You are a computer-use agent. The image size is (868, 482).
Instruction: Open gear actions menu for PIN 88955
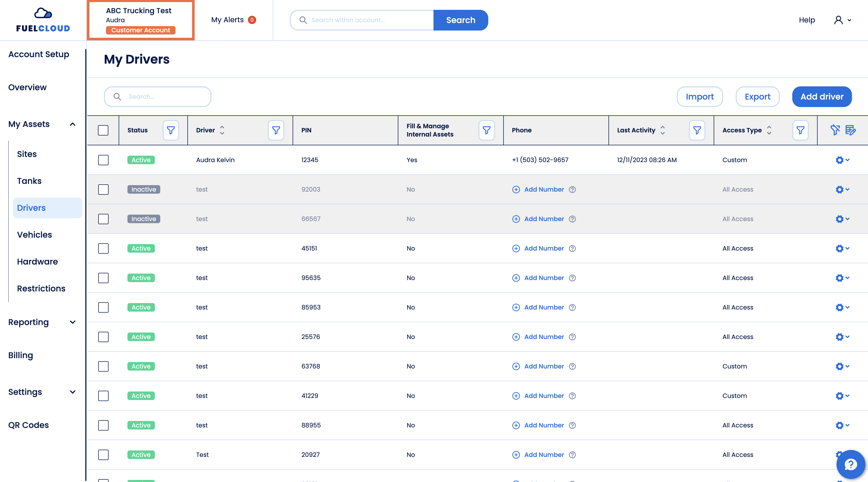click(842, 425)
